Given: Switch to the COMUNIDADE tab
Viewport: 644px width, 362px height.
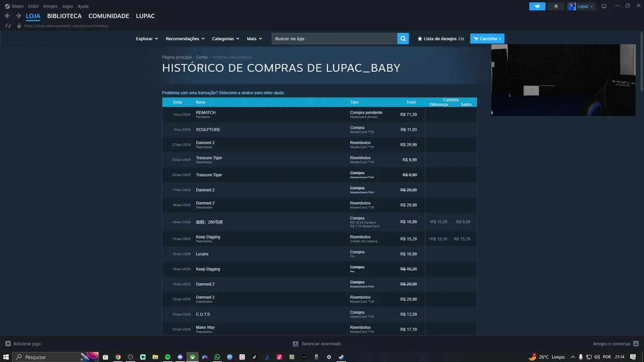Looking at the screenshot, I should pos(109,16).
